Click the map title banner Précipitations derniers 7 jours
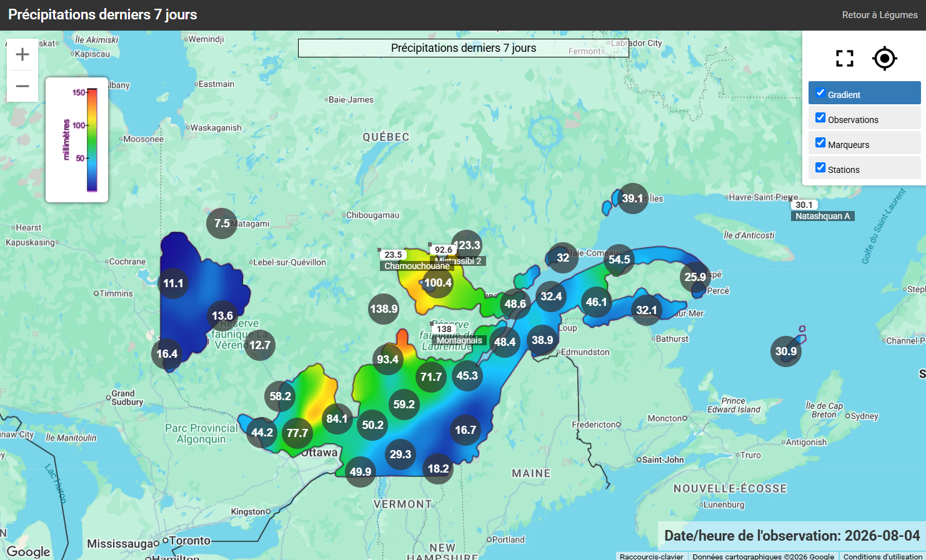Screen dimensions: 926x560 tap(464, 48)
